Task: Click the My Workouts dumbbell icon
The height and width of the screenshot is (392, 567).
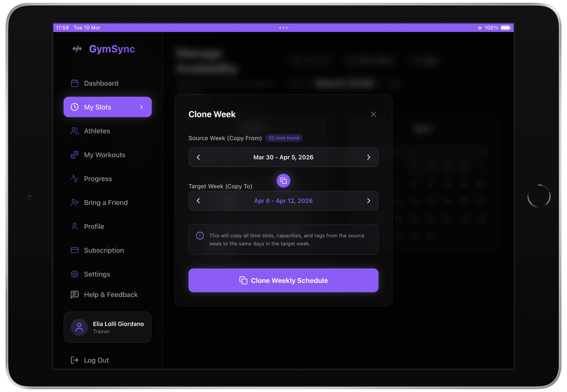Action: pos(74,155)
